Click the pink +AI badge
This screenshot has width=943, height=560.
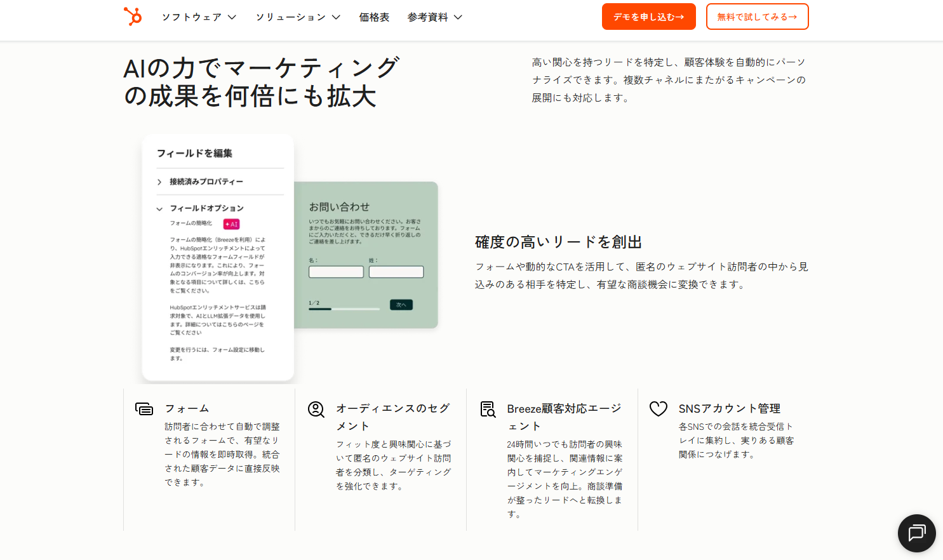point(231,224)
